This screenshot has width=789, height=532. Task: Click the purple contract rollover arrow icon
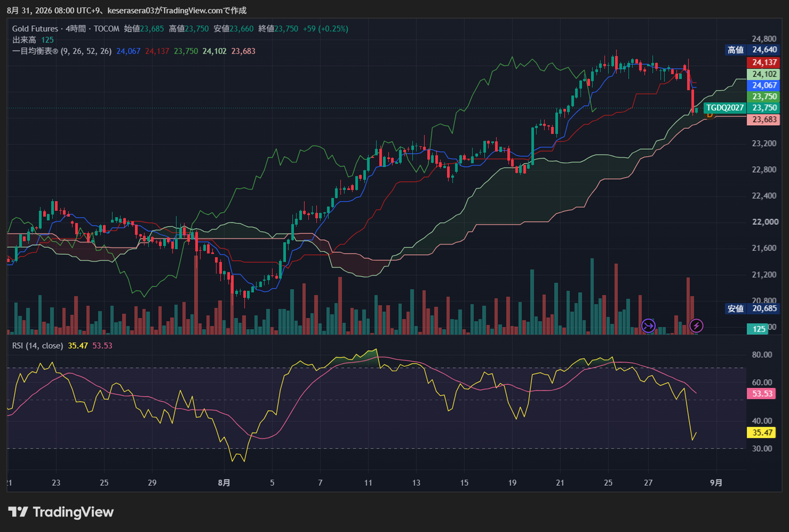click(x=648, y=325)
